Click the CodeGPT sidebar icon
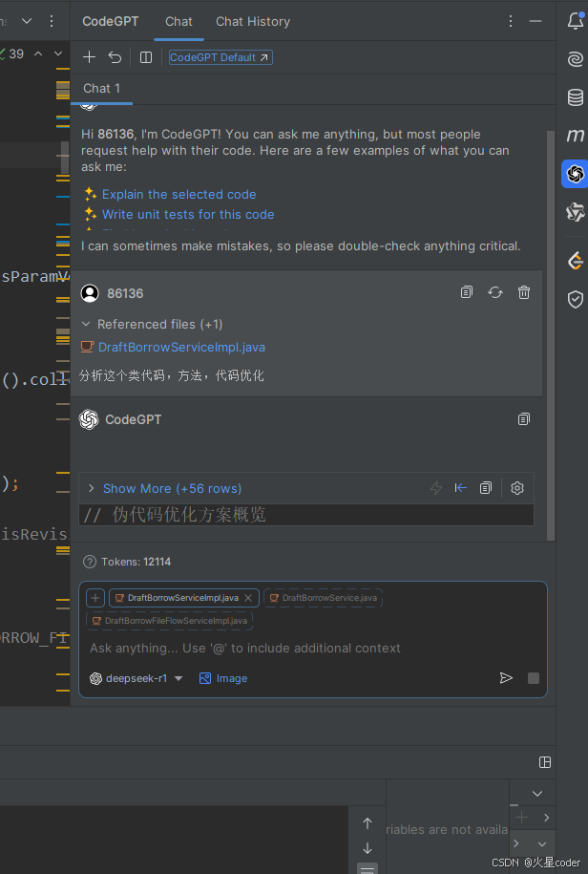 (x=576, y=173)
